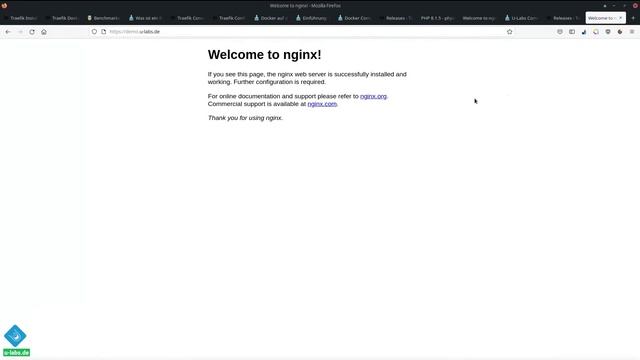640x360 pixels.
Task: Click the forward navigation arrow
Action: click(x=20, y=32)
